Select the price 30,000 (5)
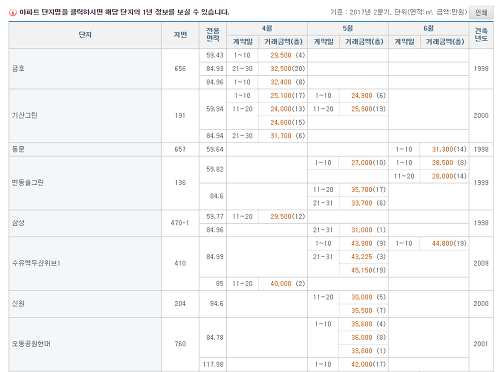 [368, 297]
